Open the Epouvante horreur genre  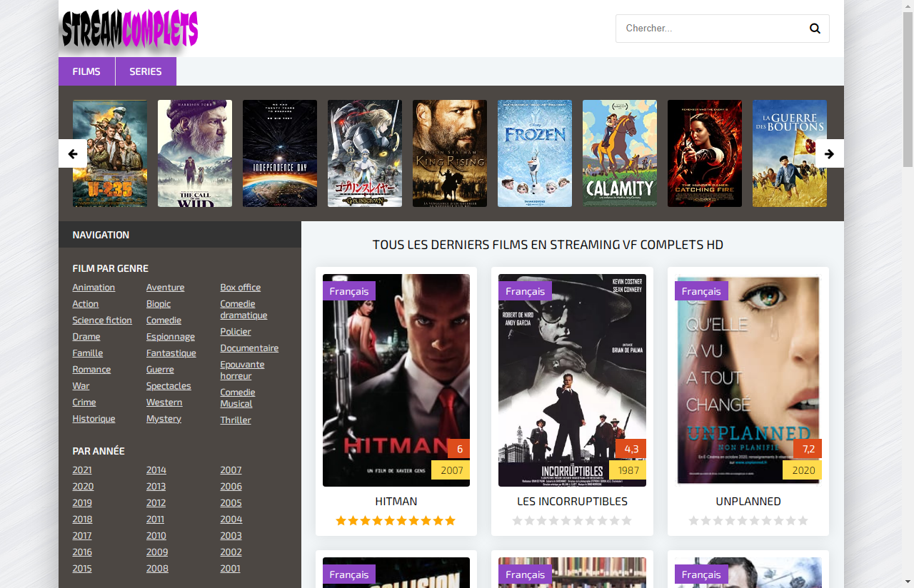pos(242,370)
